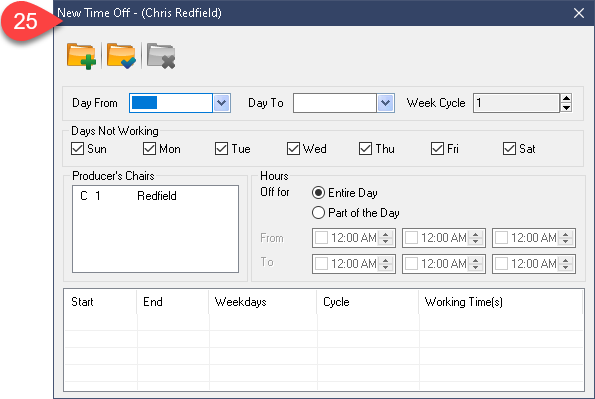Image resolution: width=595 pixels, height=399 pixels.
Task: Enable the third To time checkbox
Action: (501, 263)
